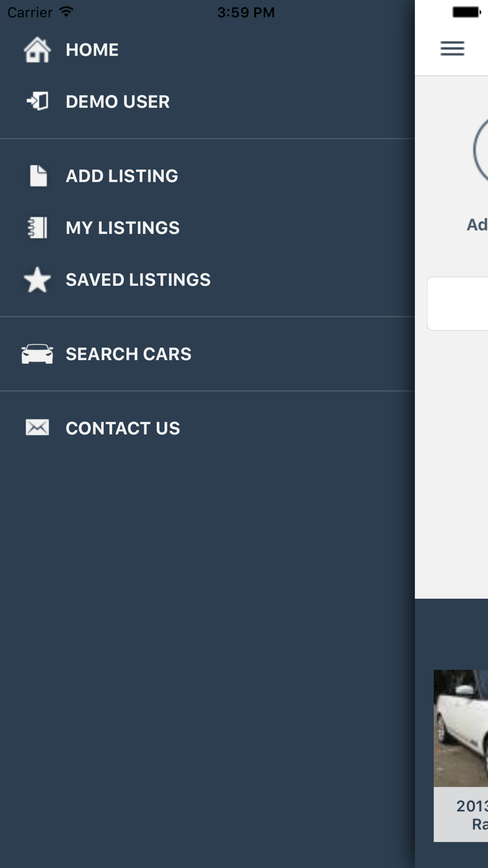The image size is (488, 868).
Task: Select SEARCH CARS in the drawer
Action: [207, 354]
